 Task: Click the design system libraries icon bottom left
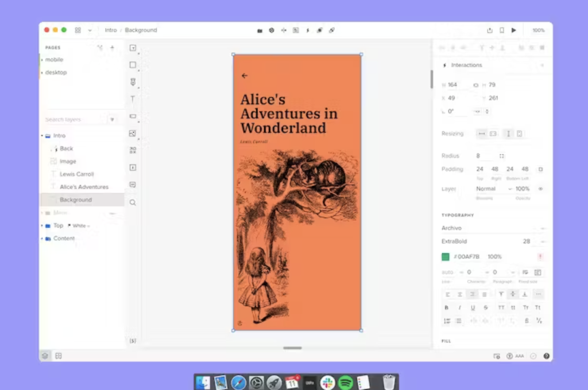tap(59, 356)
